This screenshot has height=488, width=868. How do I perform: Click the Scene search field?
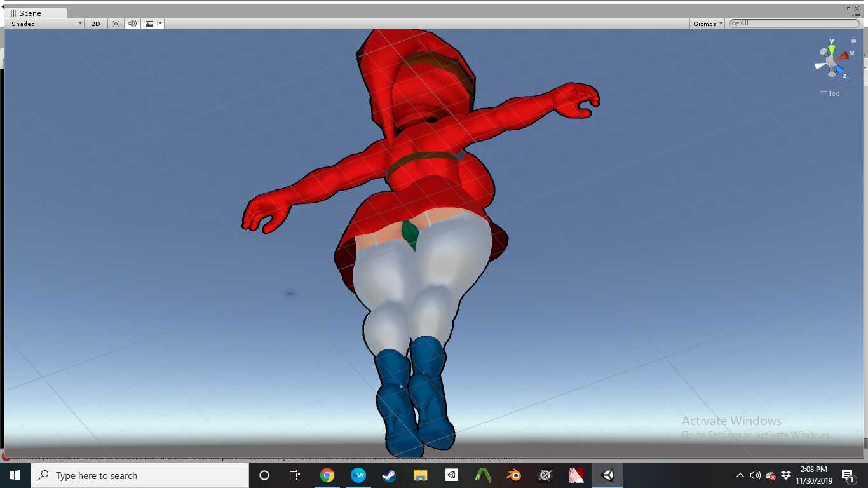tap(794, 24)
